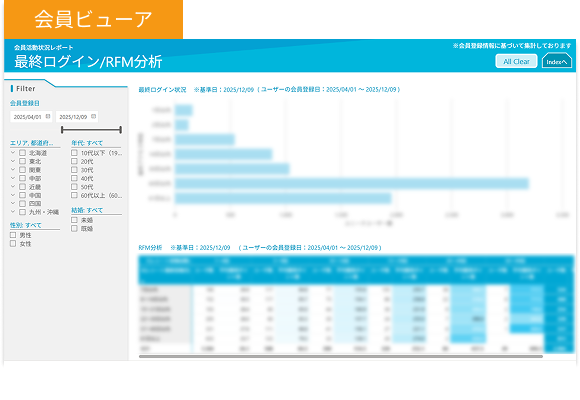Tick the 60代以上 age checkbox
This screenshot has height=400, width=580.
tap(74, 195)
